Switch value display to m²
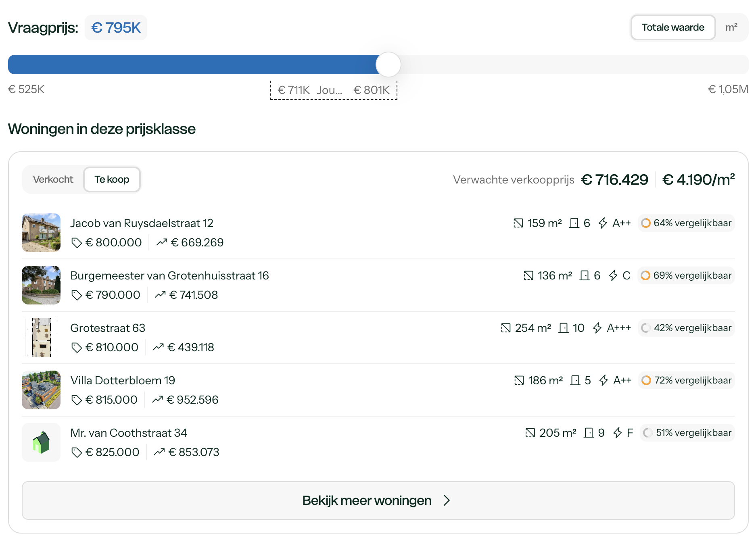Image resolution: width=756 pixels, height=542 pixels. pos(731,27)
